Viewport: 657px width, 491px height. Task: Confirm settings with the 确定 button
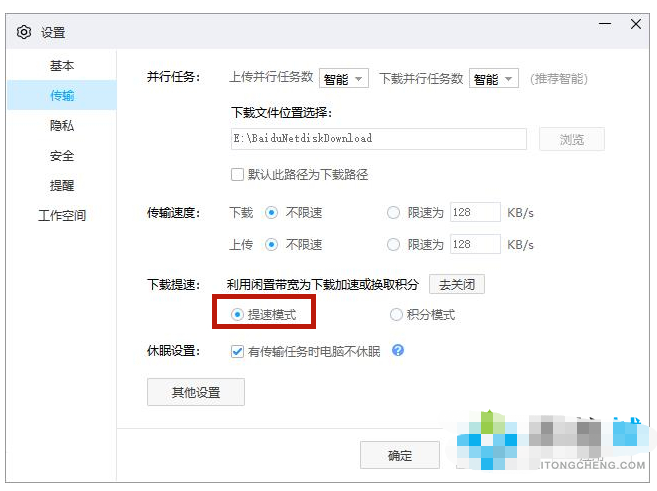(x=399, y=455)
